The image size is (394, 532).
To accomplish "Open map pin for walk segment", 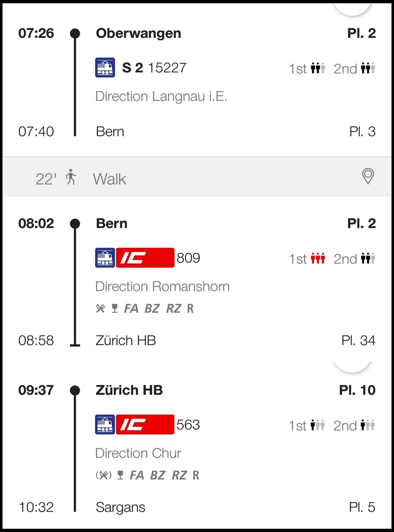I will 368,176.
